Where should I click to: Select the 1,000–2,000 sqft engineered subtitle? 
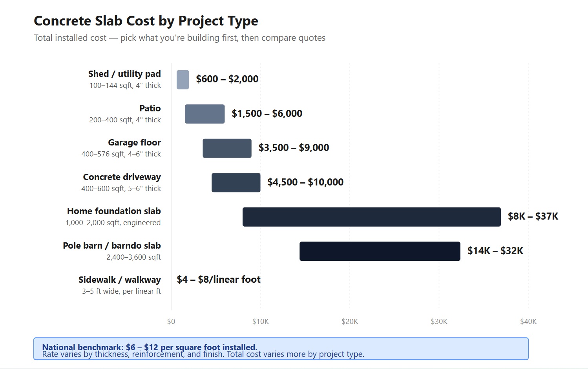113,222
